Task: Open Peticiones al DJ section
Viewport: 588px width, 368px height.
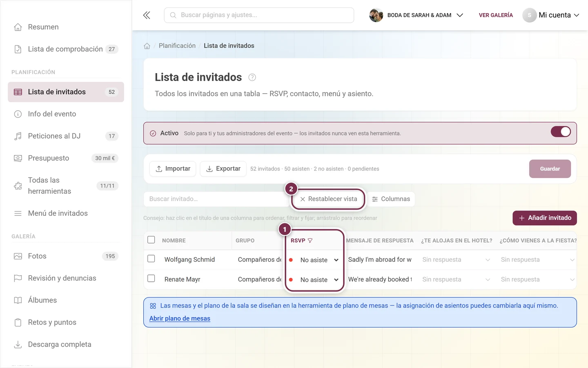Action: pyautogui.click(x=66, y=136)
